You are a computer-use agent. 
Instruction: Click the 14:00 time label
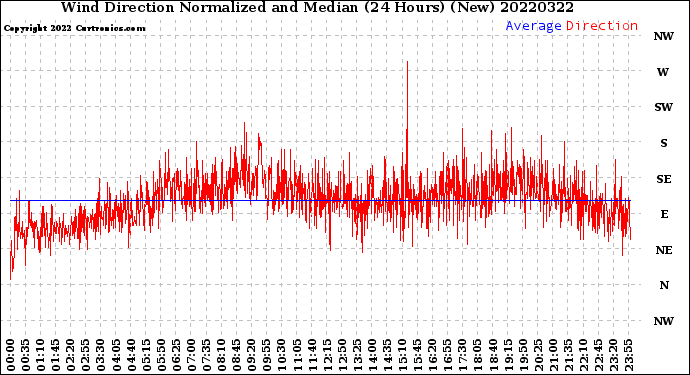pyautogui.click(x=372, y=355)
